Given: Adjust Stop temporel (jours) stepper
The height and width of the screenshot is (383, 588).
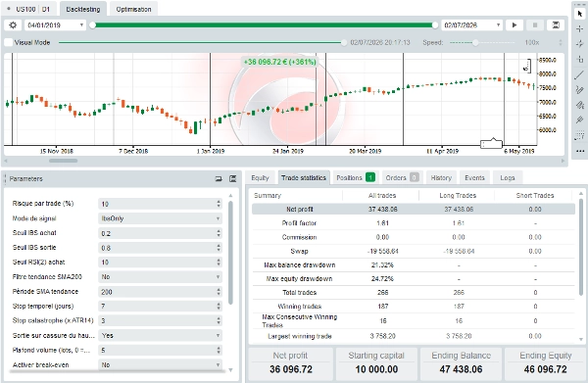Looking at the screenshot, I should [x=219, y=307].
